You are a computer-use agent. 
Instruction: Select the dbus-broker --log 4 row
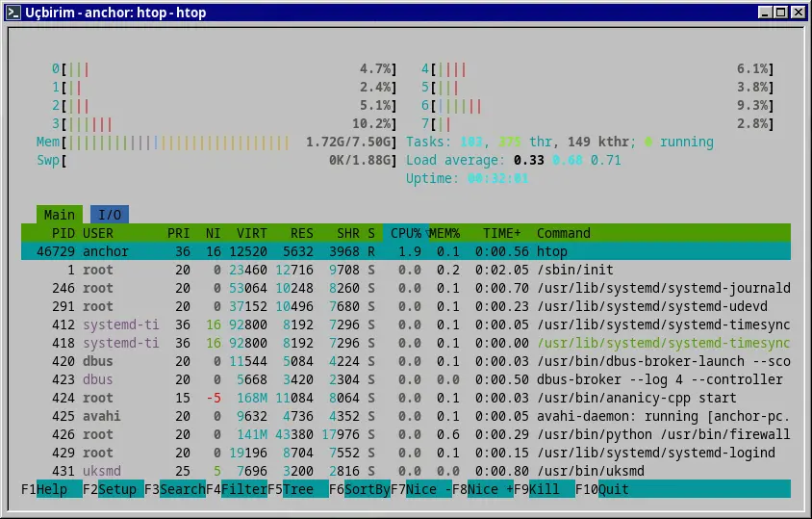click(406, 379)
